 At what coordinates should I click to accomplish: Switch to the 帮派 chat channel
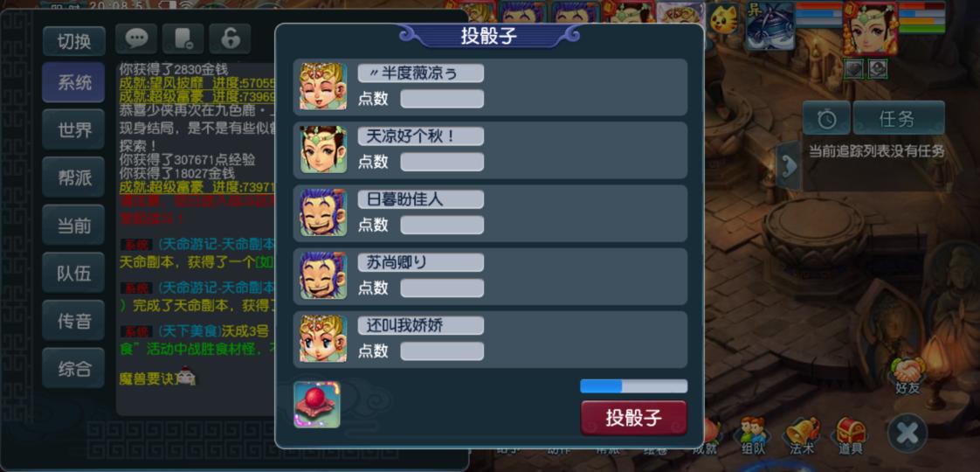tap(73, 177)
